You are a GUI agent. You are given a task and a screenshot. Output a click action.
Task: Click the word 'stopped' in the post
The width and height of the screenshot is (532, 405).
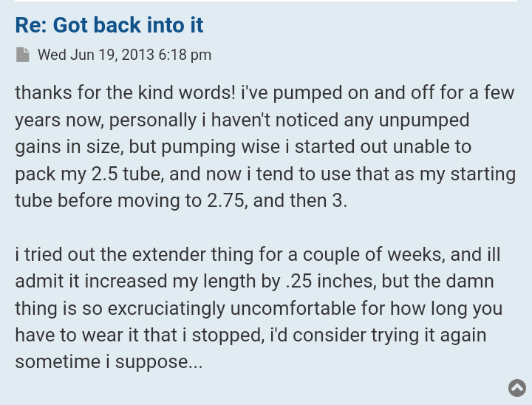[x=228, y=336]
